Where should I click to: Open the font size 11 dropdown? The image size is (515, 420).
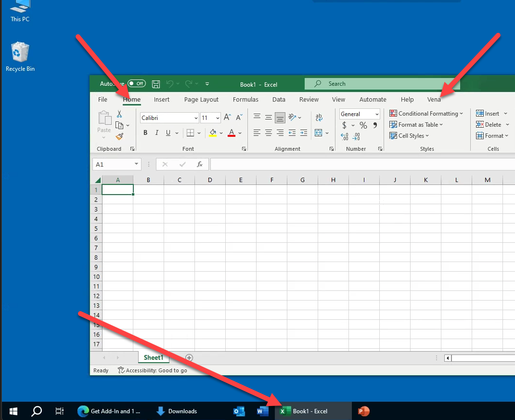coord(218,118)
